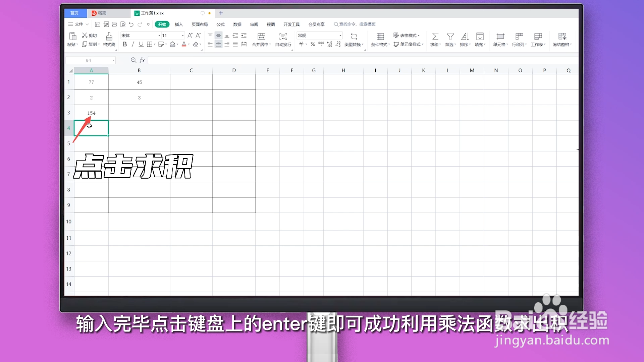Open the 文件 menu
The image size is (644, 362).
click(77, 24)
